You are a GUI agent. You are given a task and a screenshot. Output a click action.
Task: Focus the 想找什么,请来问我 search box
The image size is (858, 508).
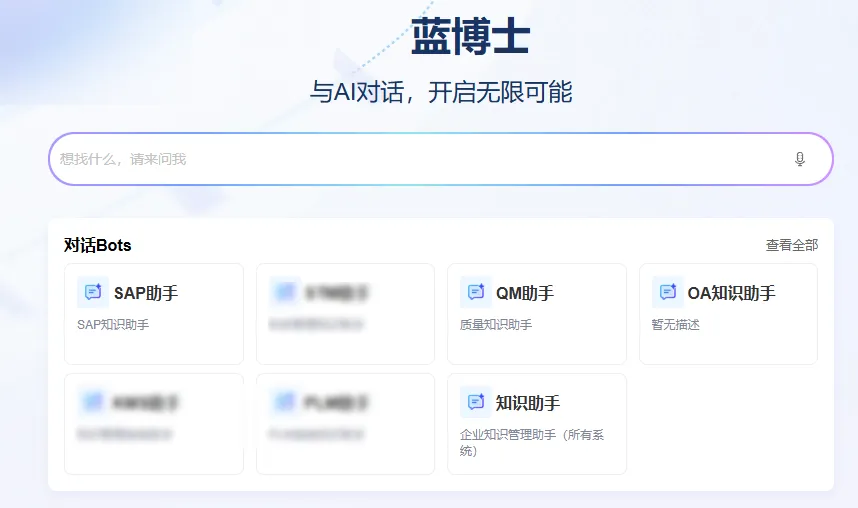(420, 159)
